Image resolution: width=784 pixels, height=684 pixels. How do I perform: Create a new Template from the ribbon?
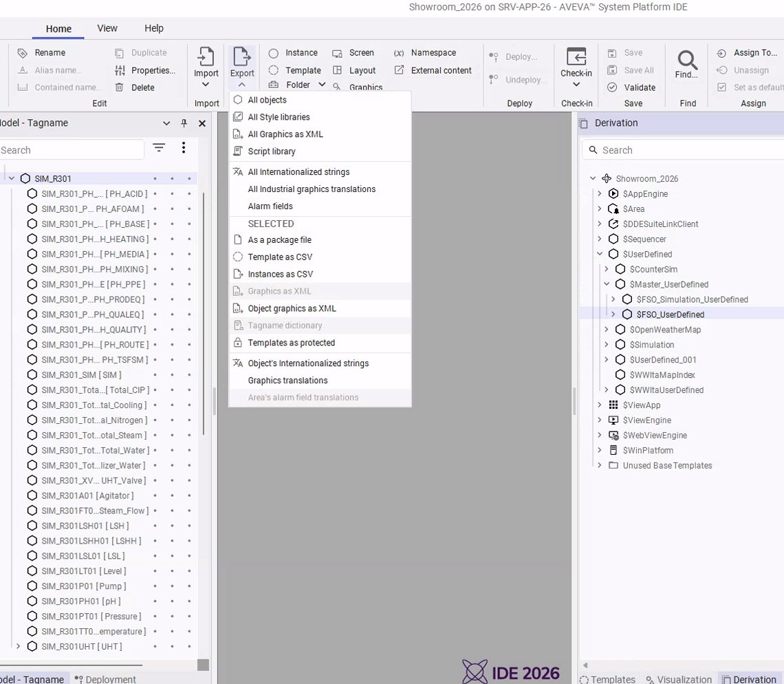(x=294, y=71)
